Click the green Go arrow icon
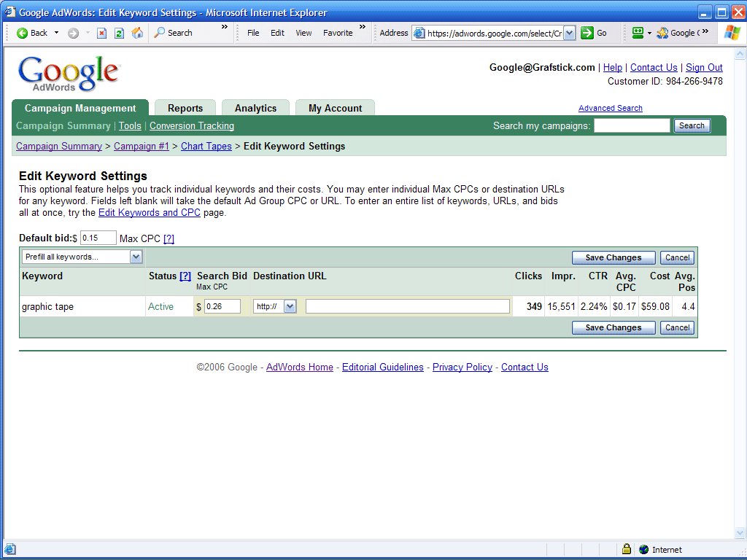Viewport: 747px width, 560px height. point(587,33)
